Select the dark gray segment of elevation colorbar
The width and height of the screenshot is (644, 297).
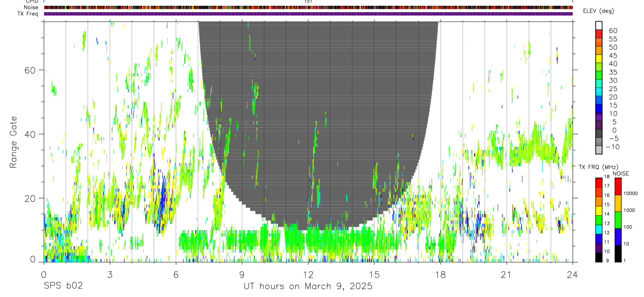[599, 133]
